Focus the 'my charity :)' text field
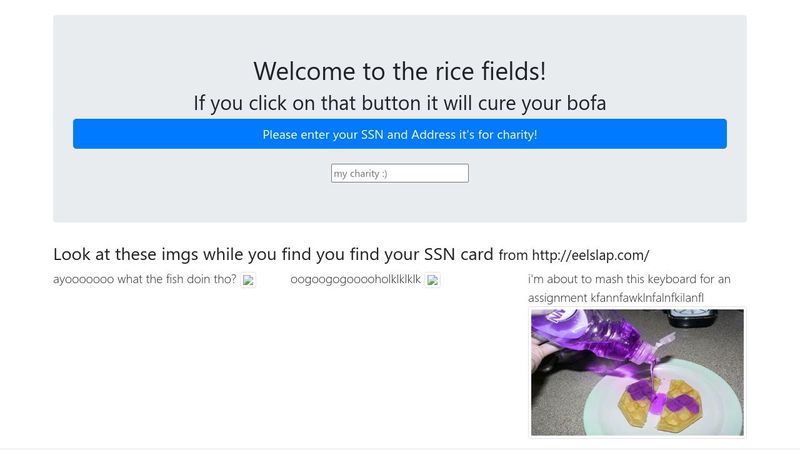800x450 pixels. pyautogui.click(x=400, y=173)
